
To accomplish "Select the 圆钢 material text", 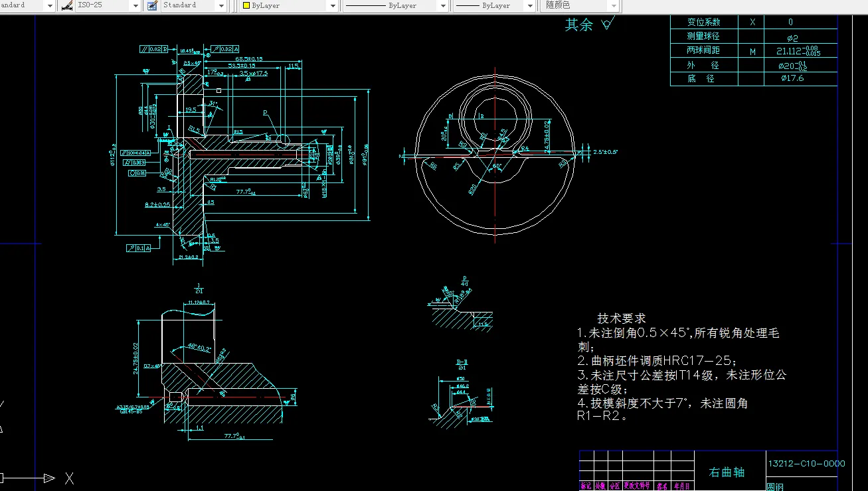I will click(x=775, y=486).
